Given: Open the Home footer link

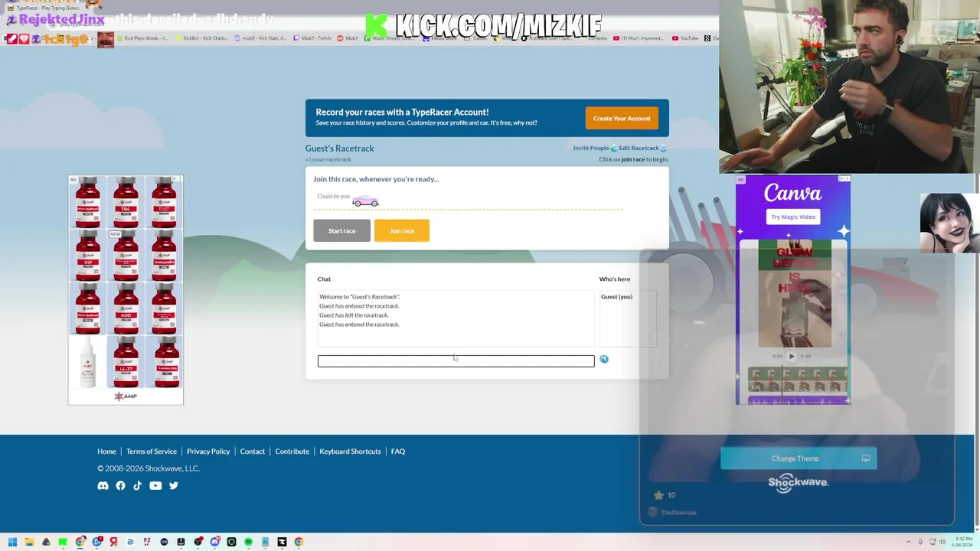Looking at the screenshot, I should [106, 452].
